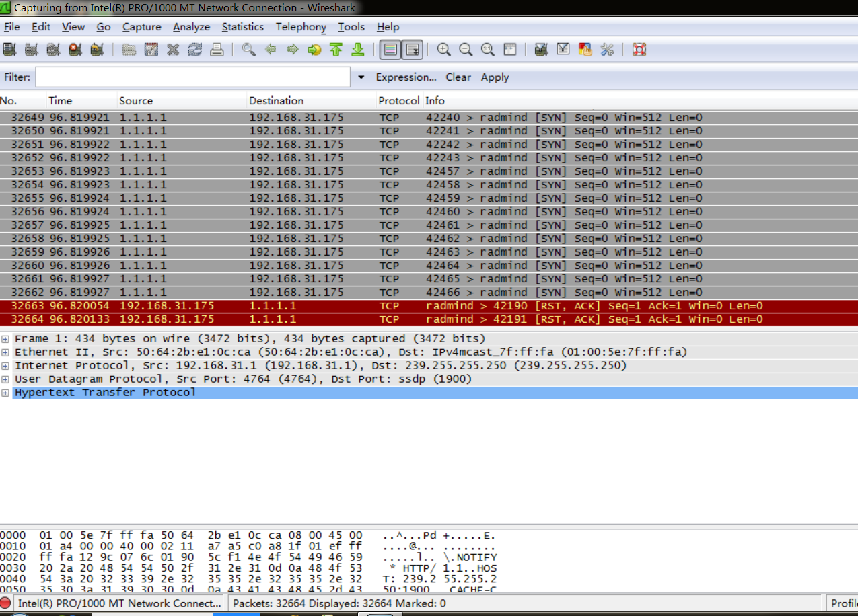The width and height of the screenshot is (858, 616).
Task: Stop the running packet capture
Action: point(74,49)
